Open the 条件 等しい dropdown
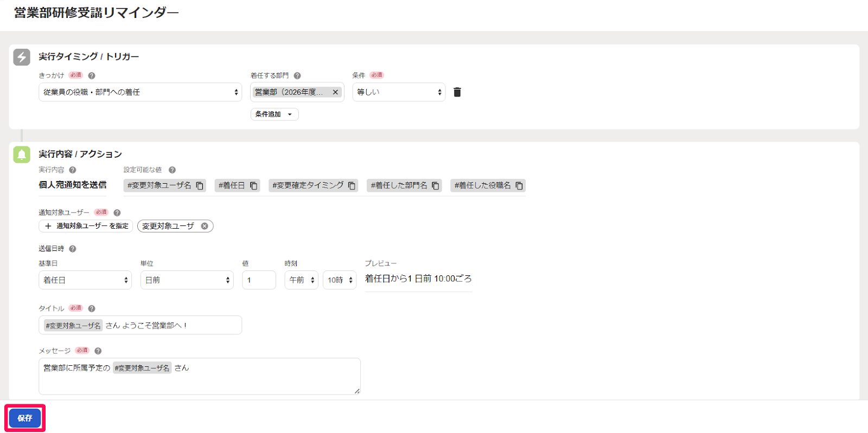This screenshot has height=433, width=868. click(x=399, y=92)
